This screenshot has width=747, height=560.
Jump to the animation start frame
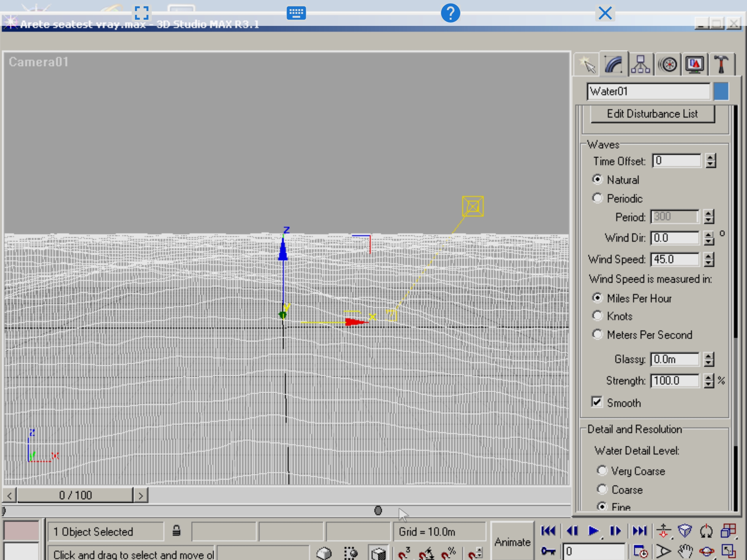tap(548, 531)
